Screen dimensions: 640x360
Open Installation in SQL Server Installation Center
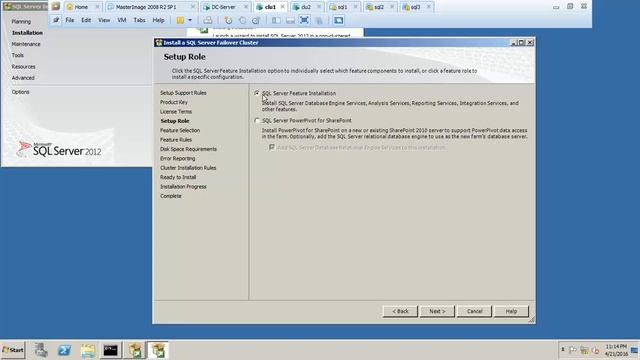[x=27, y=33]
